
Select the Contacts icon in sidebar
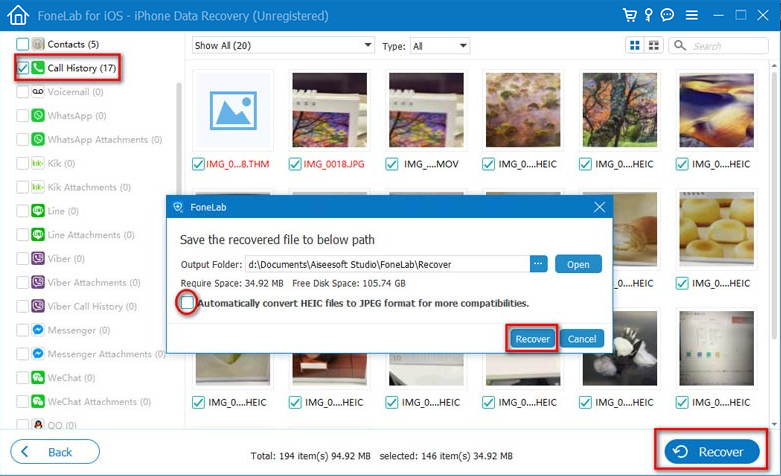pos(38,44)
